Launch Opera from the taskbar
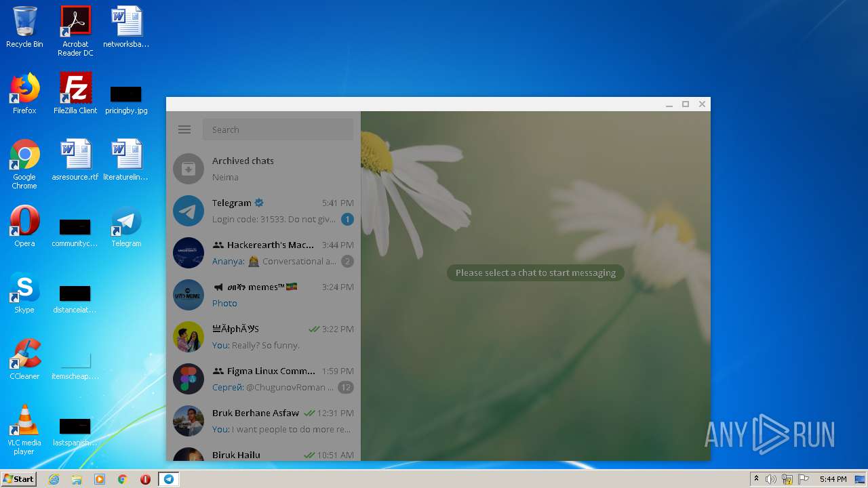Image resolution: width=868 pixels, height=488 pixels. point(145,479)
